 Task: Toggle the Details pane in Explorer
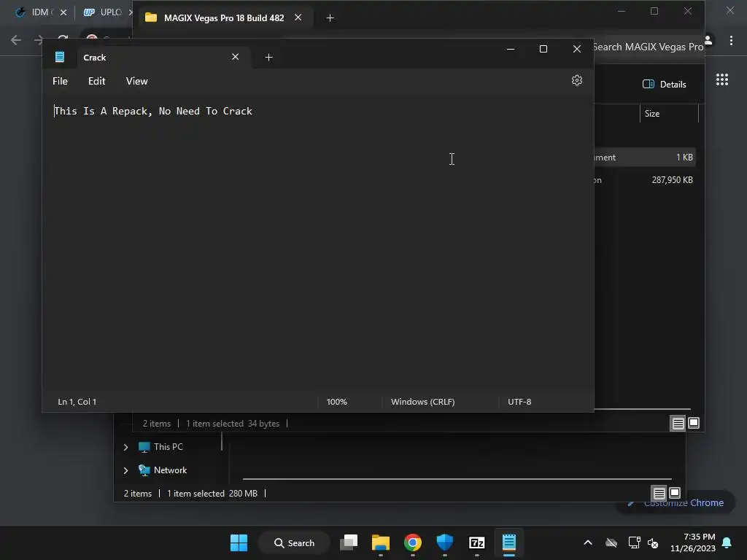664,85
